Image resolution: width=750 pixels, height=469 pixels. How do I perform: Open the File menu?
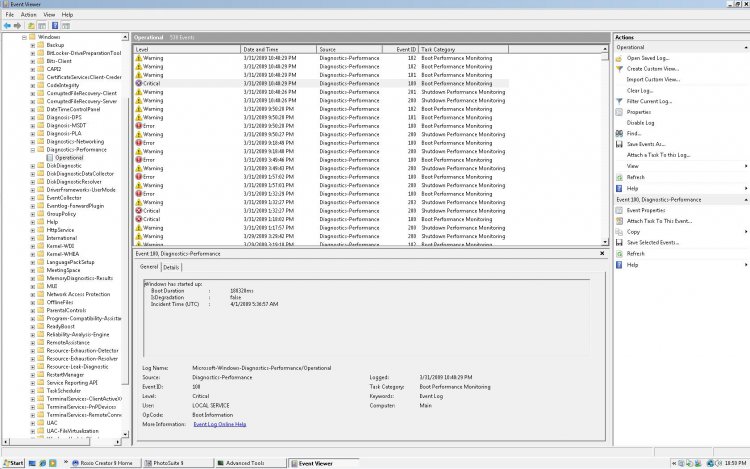point(10,15)
